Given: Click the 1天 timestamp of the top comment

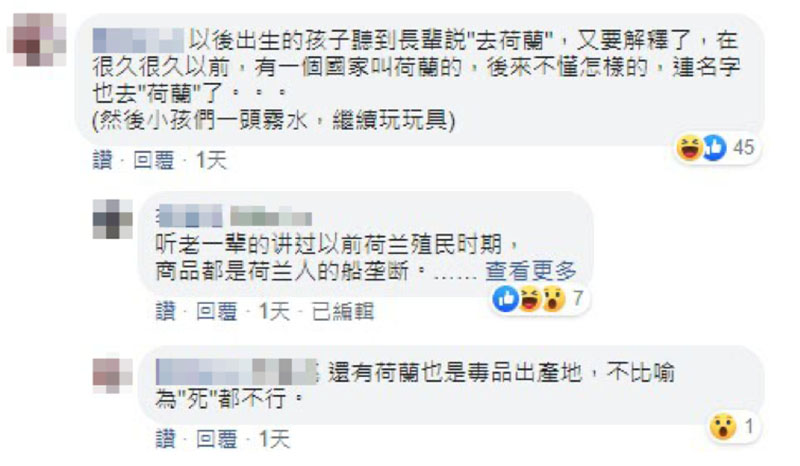Looking at the screenshot, I should (211, 160).
